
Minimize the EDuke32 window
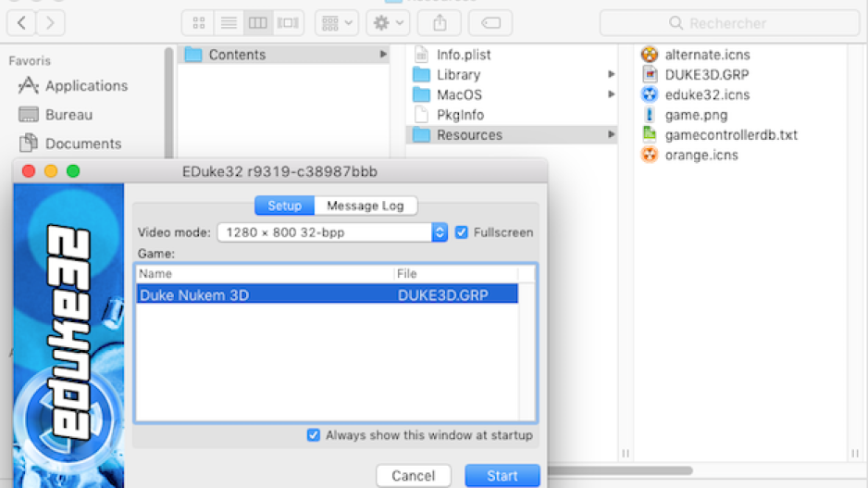(x=51, y=171)
